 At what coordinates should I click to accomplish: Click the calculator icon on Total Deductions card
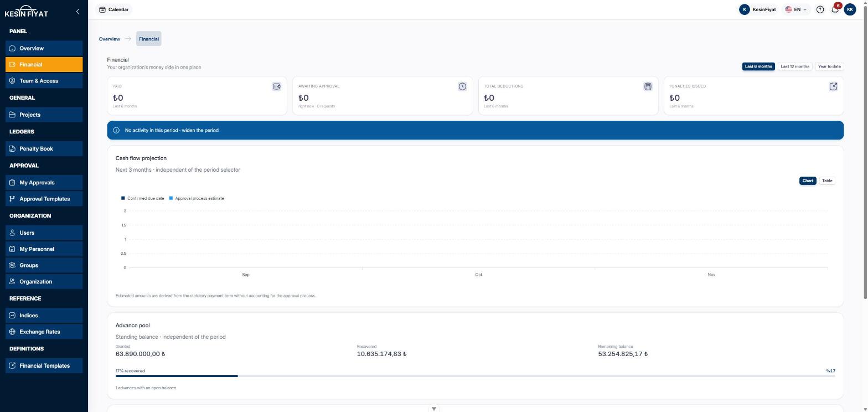[x=648, y=86]
